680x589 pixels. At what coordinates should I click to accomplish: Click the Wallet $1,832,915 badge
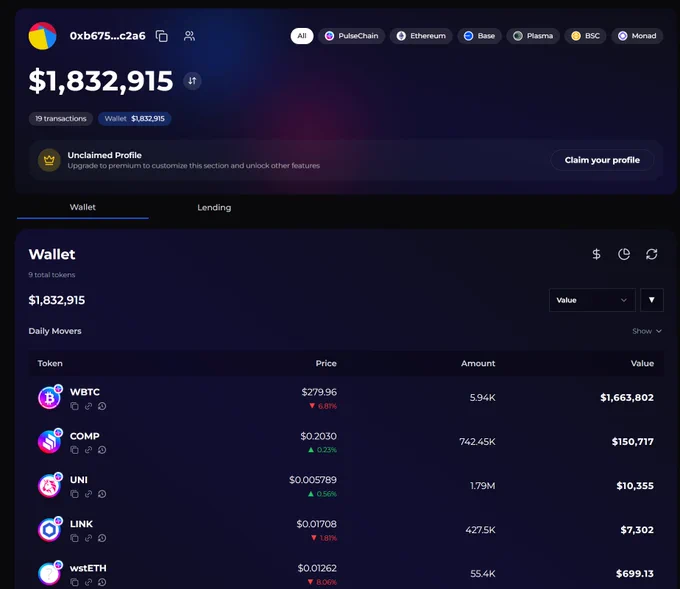[x=134, y=119]
